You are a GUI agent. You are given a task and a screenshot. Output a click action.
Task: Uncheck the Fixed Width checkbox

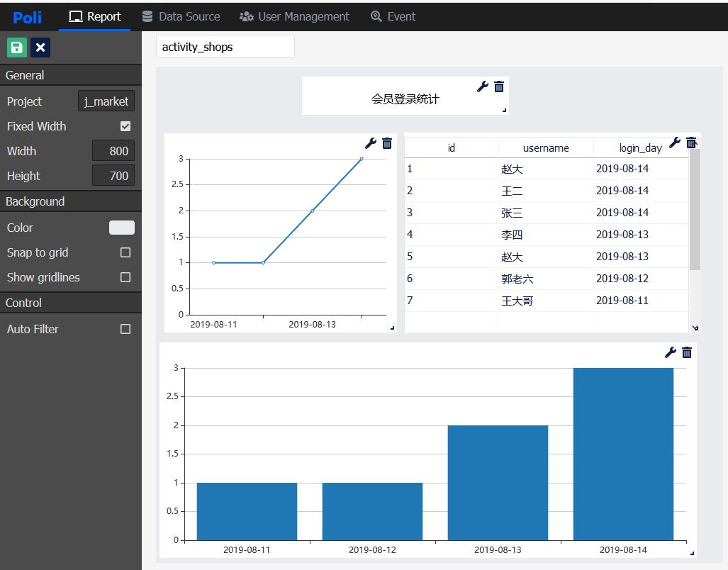(125, 126)
